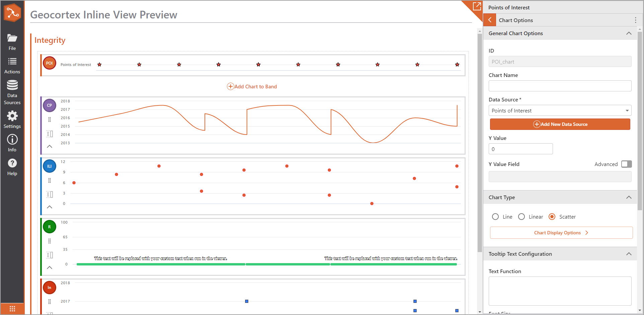Click the Points of Interest band label
The image size is (644, 315).
(76, 65)
